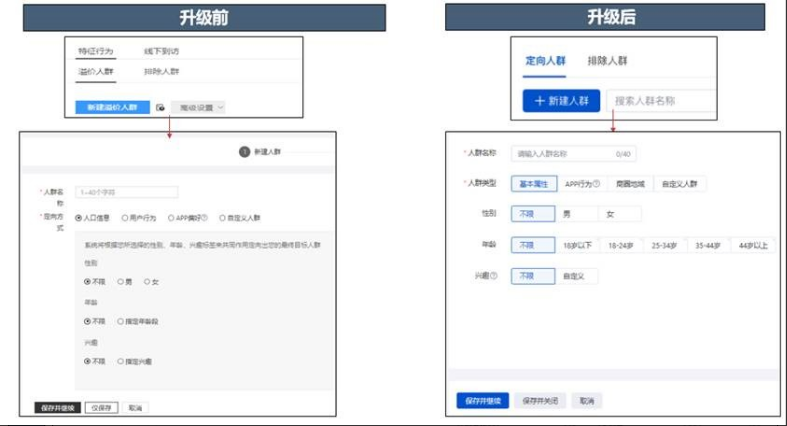Switch to the 特征行为 tab
This screenshot has height=426, width=787.
[x=96, y=51]
